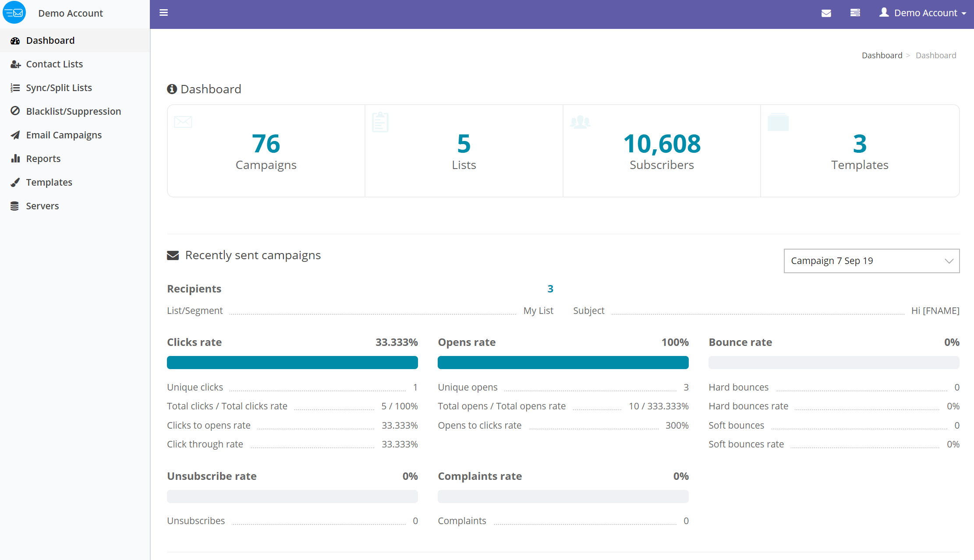
Task: Click the 100% opens rate value
Action: coord(675,342)
